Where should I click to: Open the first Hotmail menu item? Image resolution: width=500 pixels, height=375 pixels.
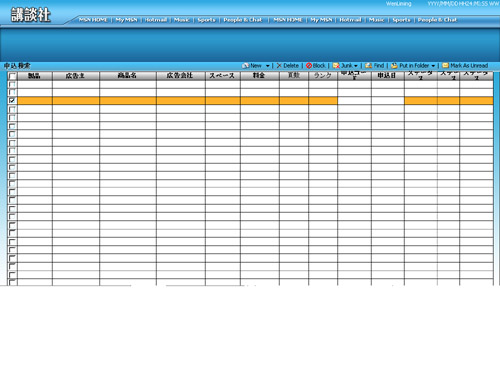(x=156, y=20)
